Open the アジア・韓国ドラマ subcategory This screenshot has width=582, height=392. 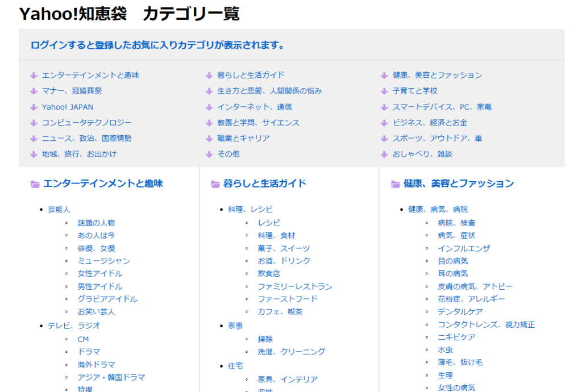coord(111,378)
